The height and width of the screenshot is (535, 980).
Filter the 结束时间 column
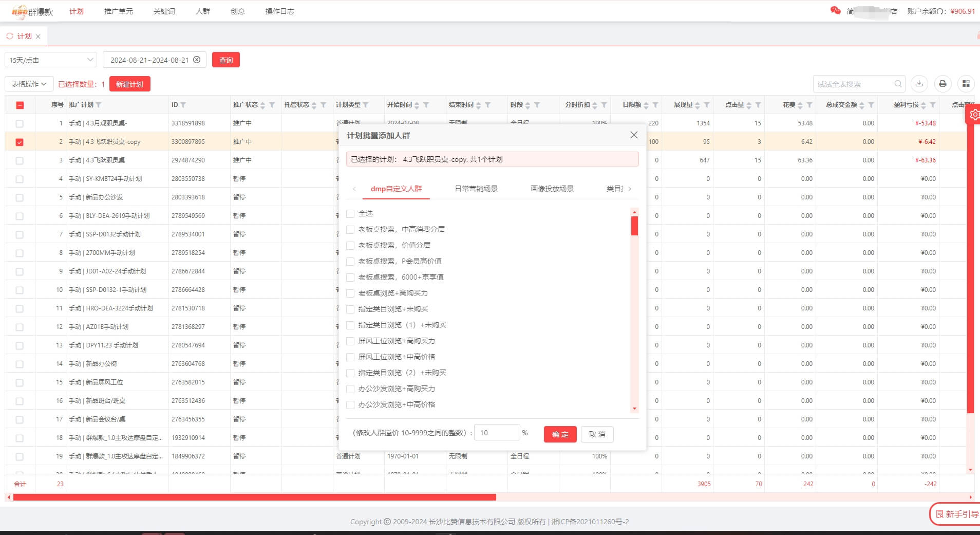488,105
